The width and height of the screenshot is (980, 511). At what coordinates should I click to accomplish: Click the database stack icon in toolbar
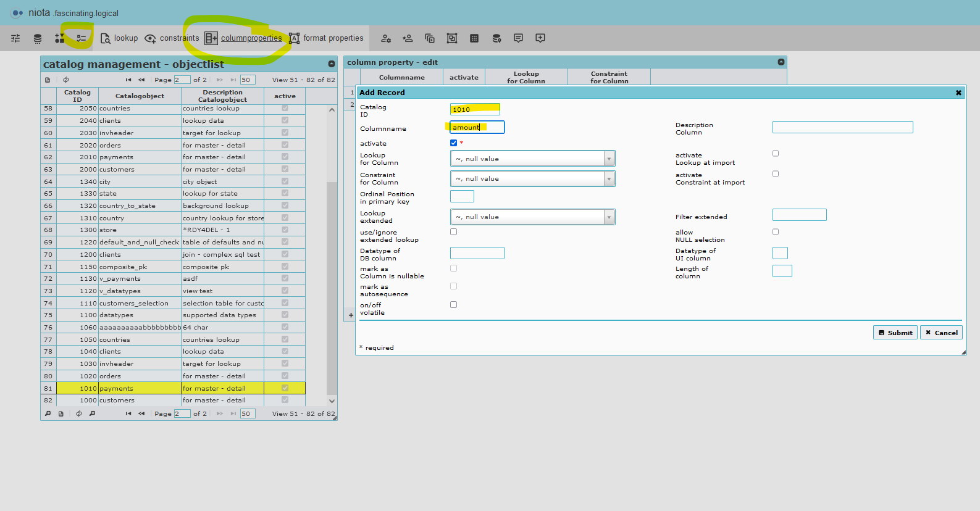coord(38,38)
